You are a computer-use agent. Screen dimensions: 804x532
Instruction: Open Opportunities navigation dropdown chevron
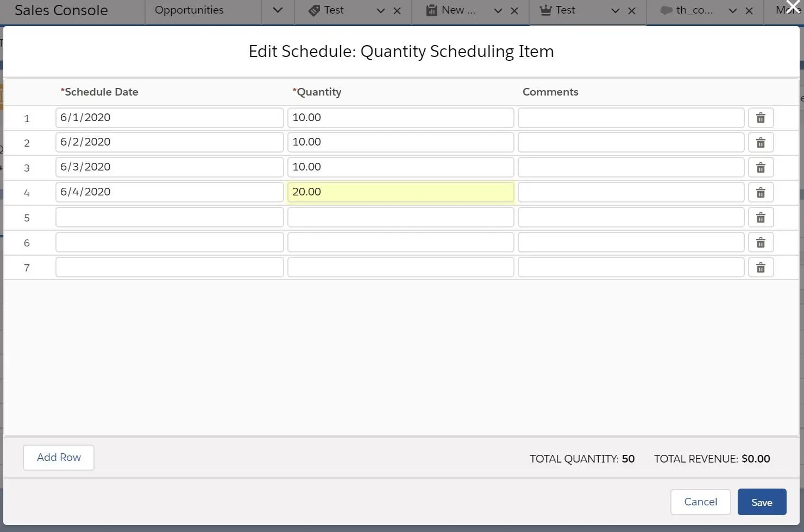point(278,10)
